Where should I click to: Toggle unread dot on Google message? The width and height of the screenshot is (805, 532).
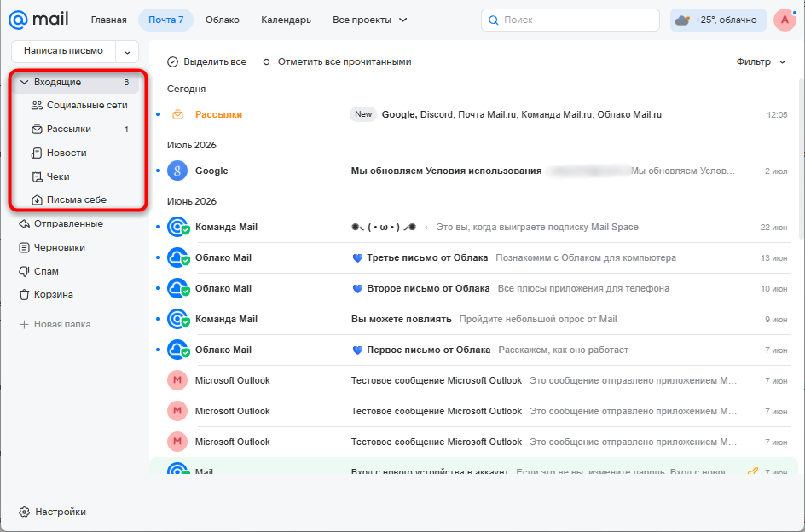pyautogui.click(x=158, y=171)
